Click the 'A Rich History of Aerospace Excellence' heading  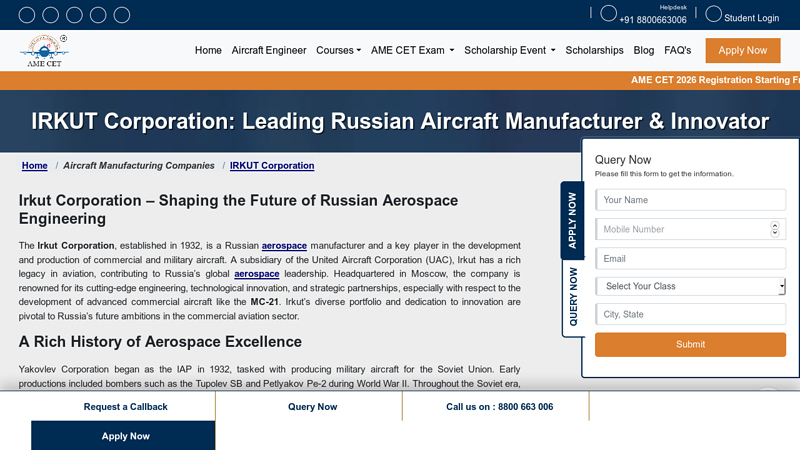[160, 342]
